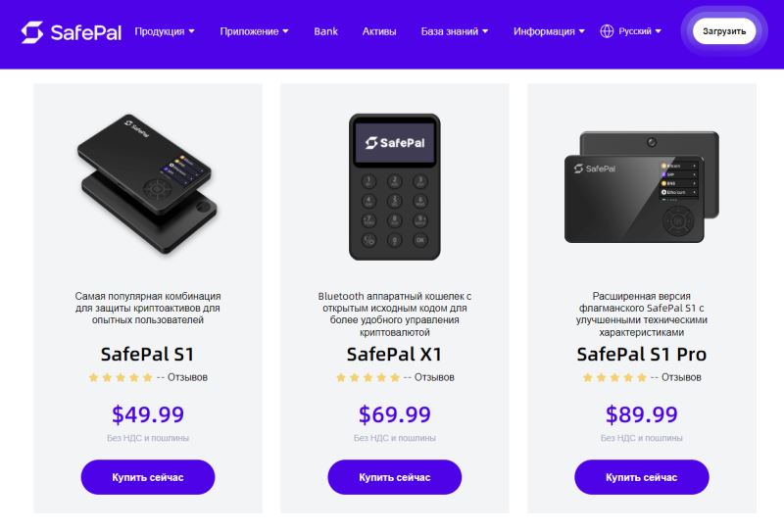
Task: Open the Активы menu item
Action: [379, 31]
